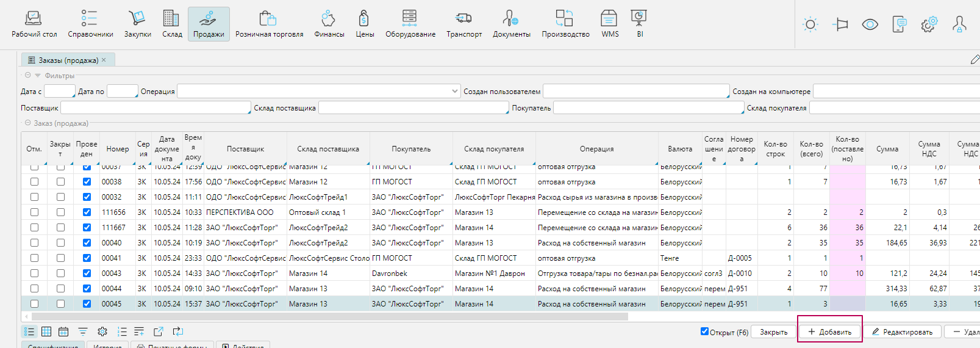Uncheck the Открыт (F6) checkbox
Image resolution: width=980 pixels, height=348 pixels.
[705, 332]
